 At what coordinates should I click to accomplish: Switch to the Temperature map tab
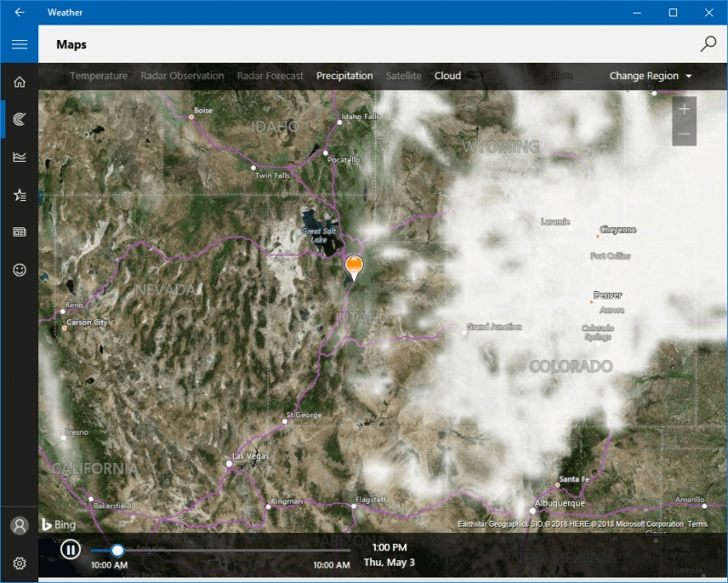[x=98, y=75]
